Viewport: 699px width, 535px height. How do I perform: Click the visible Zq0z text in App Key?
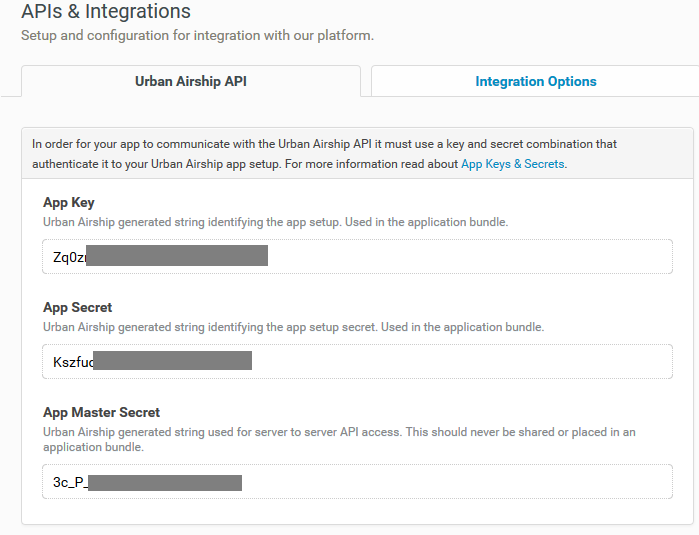[x=70, y=257]
